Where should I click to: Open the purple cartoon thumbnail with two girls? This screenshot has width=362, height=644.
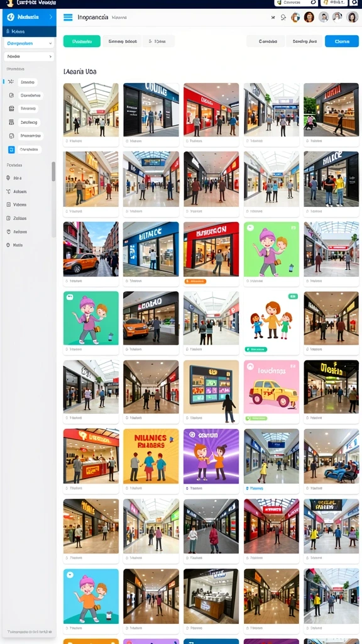click(x=211, y=456)
